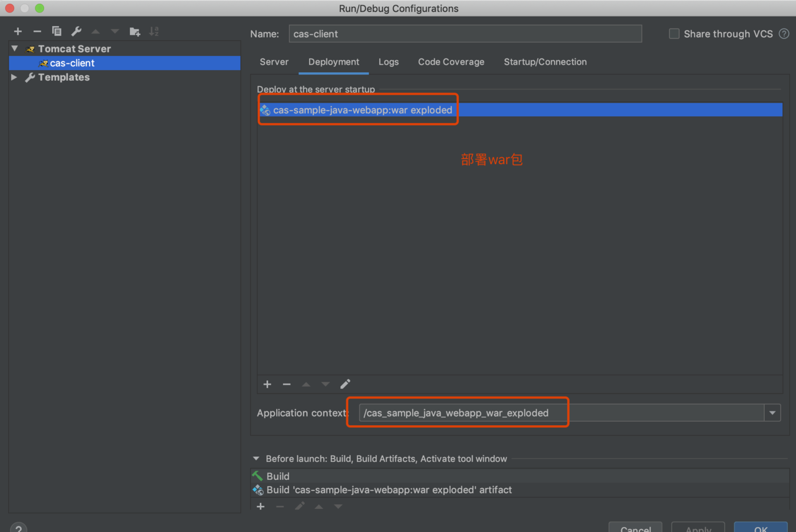Click the Name text field
Screen dimensions: 796x532
[x=465, y=34]
